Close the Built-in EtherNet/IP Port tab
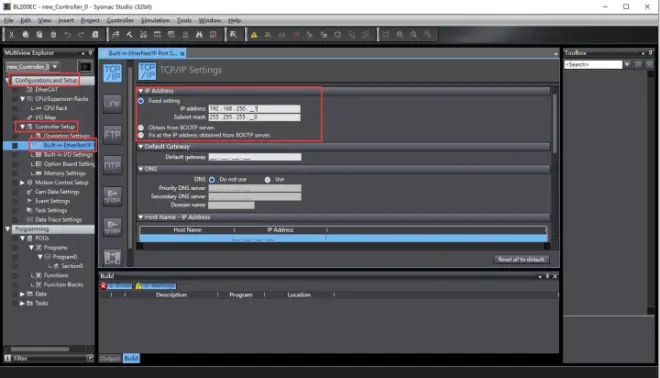 [182, 53]
